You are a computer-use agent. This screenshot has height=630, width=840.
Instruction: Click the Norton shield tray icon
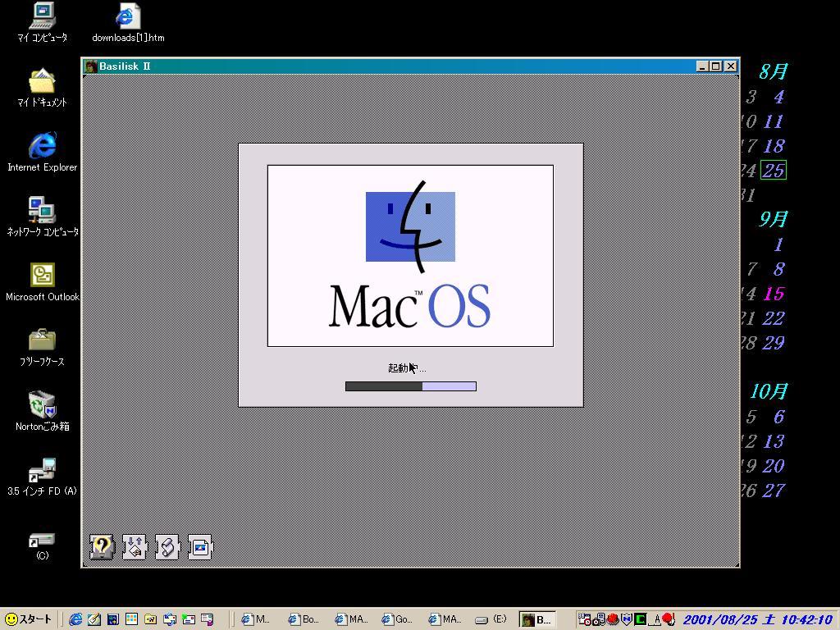pos(626,619)
